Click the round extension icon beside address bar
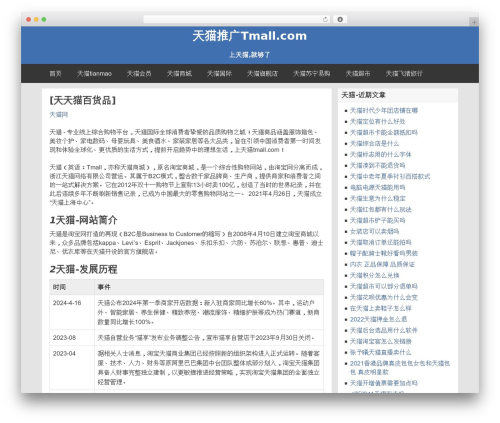 pyautogui.click(x=340, y=20)
